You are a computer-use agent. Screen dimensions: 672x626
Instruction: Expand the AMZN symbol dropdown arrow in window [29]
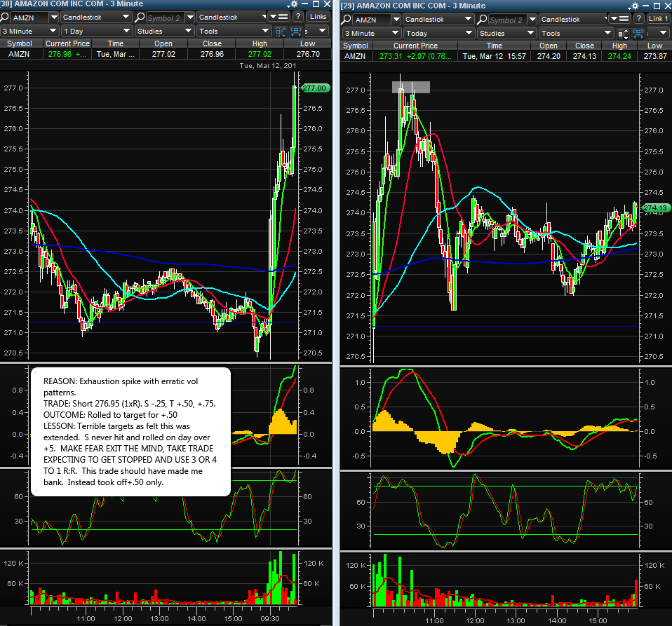[x=396, y=19]
